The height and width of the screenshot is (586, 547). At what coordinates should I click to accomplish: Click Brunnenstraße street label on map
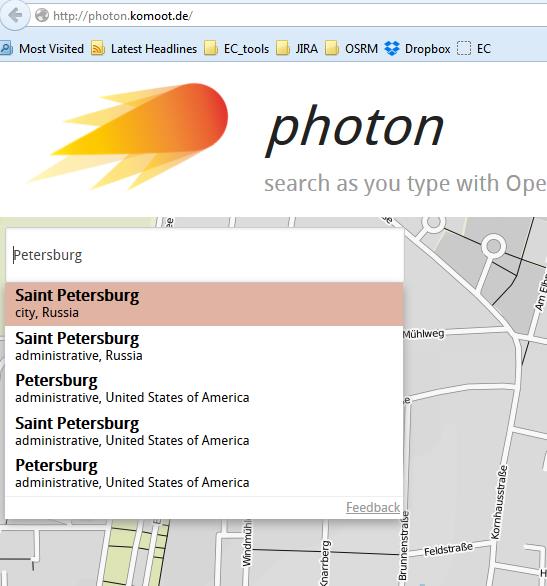click(404, 546)
